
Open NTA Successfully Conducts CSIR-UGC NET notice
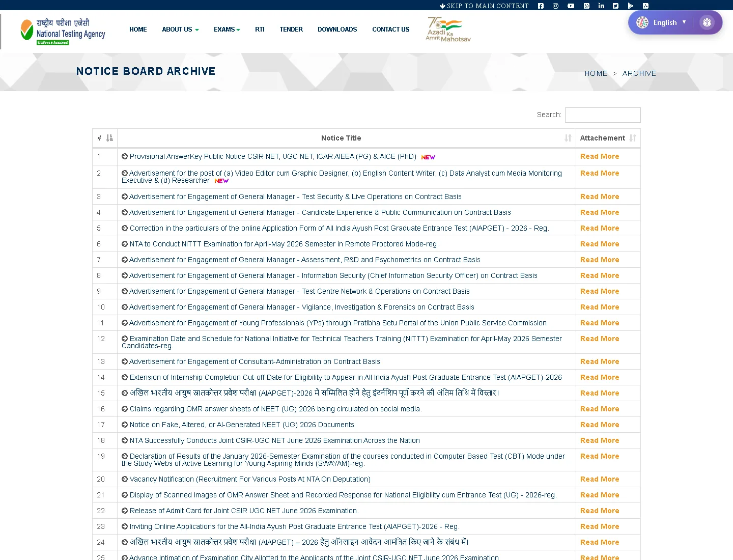[274, 441]
